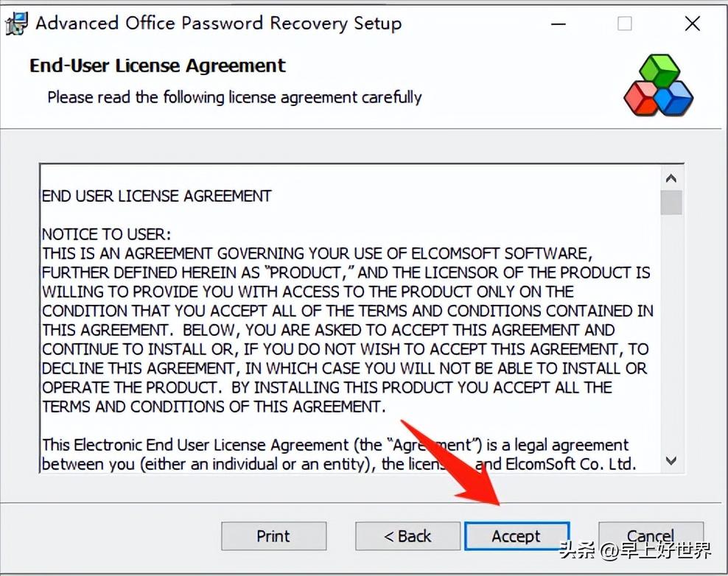Image resolution: width=728 pixels, height=576 pixels.
Task: Cancel the installation
Action: click(651, 536)
